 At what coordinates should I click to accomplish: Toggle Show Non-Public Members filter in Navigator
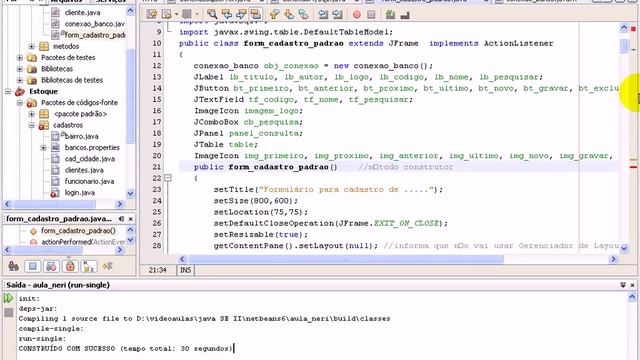click(70, 266)
